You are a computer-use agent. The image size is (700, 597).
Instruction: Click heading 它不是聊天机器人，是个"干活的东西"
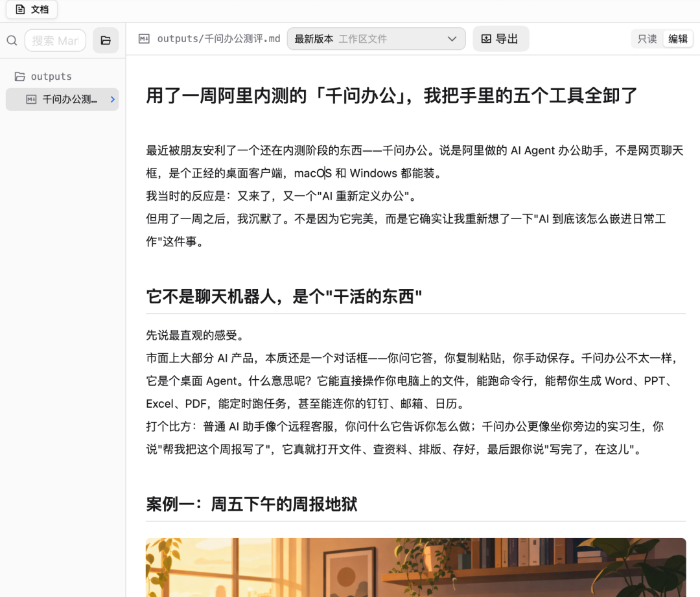point(284,296)
